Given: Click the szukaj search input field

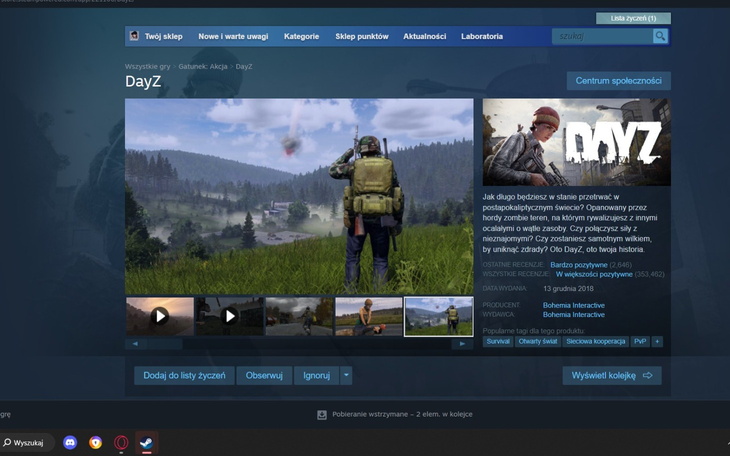Looking at the screenshot, I should point(601,36).
